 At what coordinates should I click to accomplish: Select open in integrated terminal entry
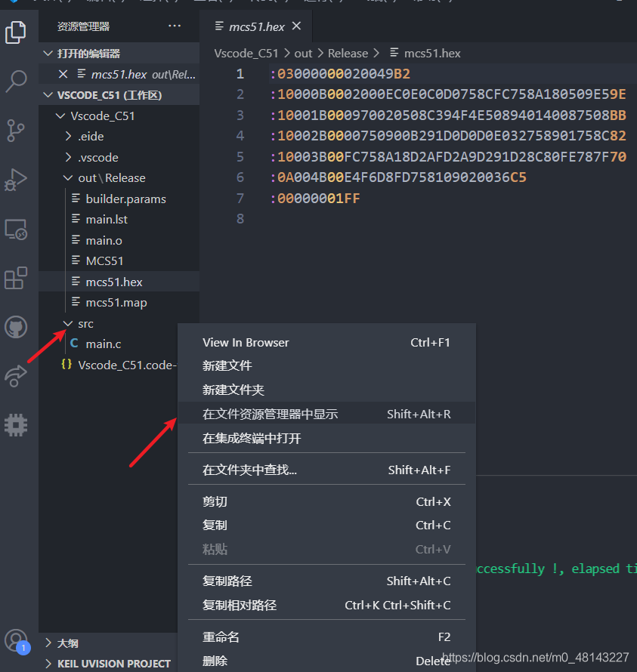point(326,438)
